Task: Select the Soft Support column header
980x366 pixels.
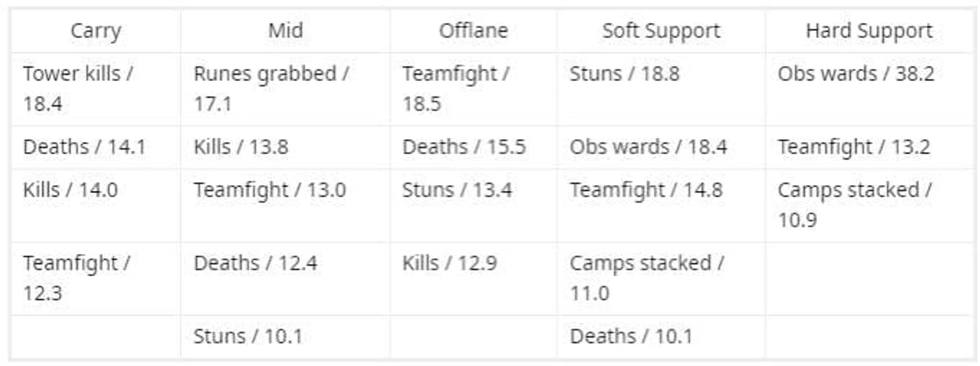Action: tap(661, 31)
